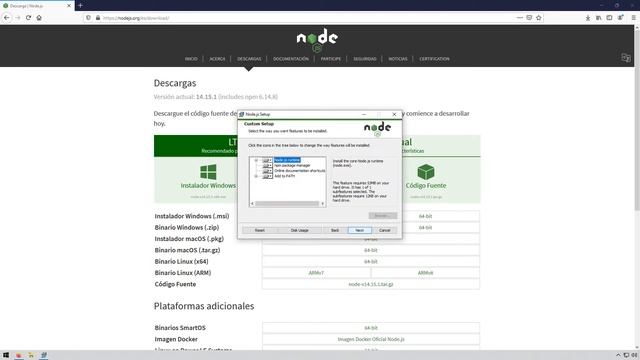Click the feature tree horizontal scrollbar
Image resolution: width=640 pixels, height=360 pixels.
(287, 203)
